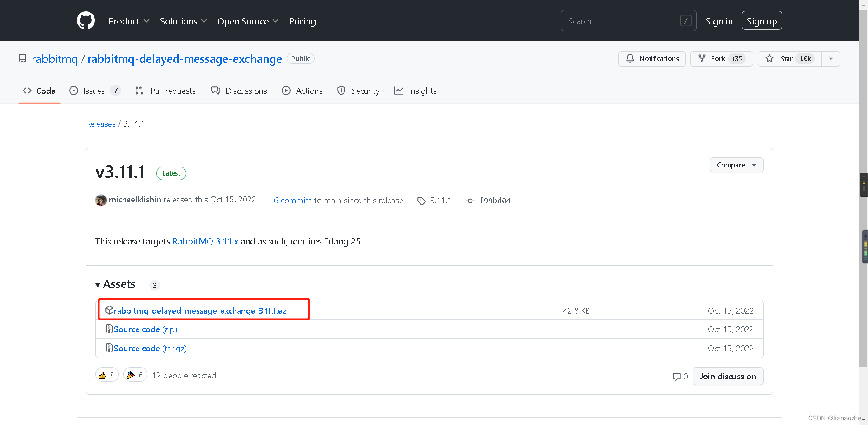
Task: Click the '12 people reacted' text
Action: 184,376
